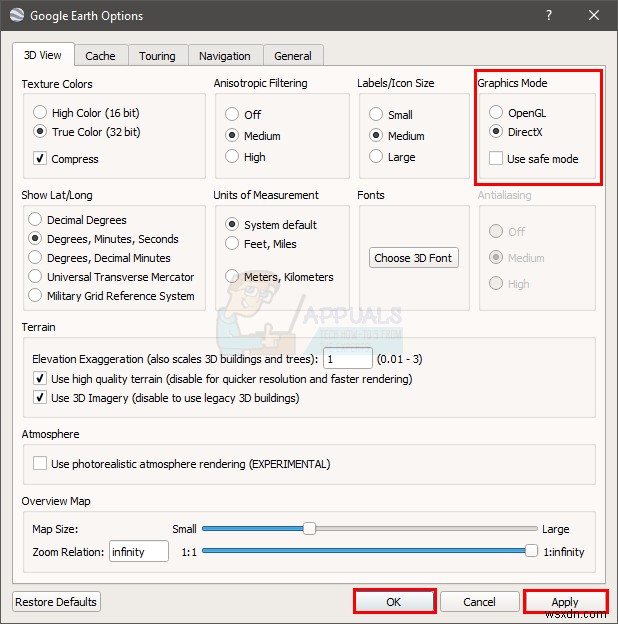Image resolution: width=618 pixels, height=624 pixels.
Task: Click the Map Size slider handle
Action: coord(310,528)
